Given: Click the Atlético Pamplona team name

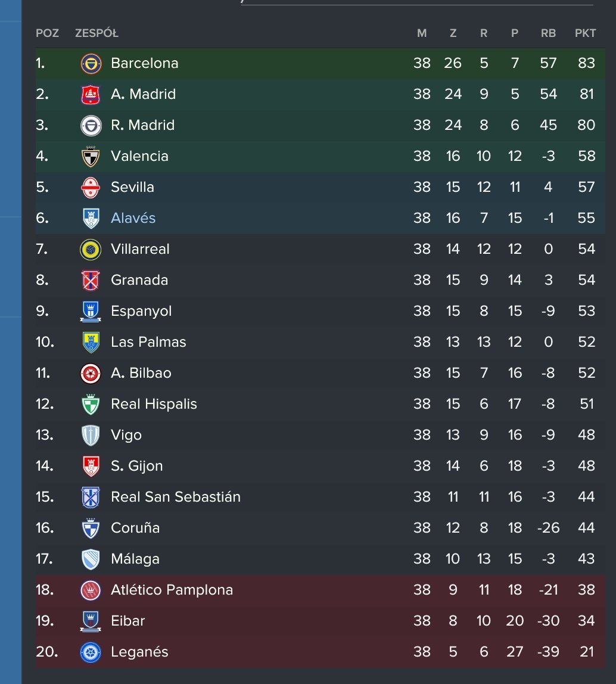Looking at the screenshot, I should click(172, 590).
